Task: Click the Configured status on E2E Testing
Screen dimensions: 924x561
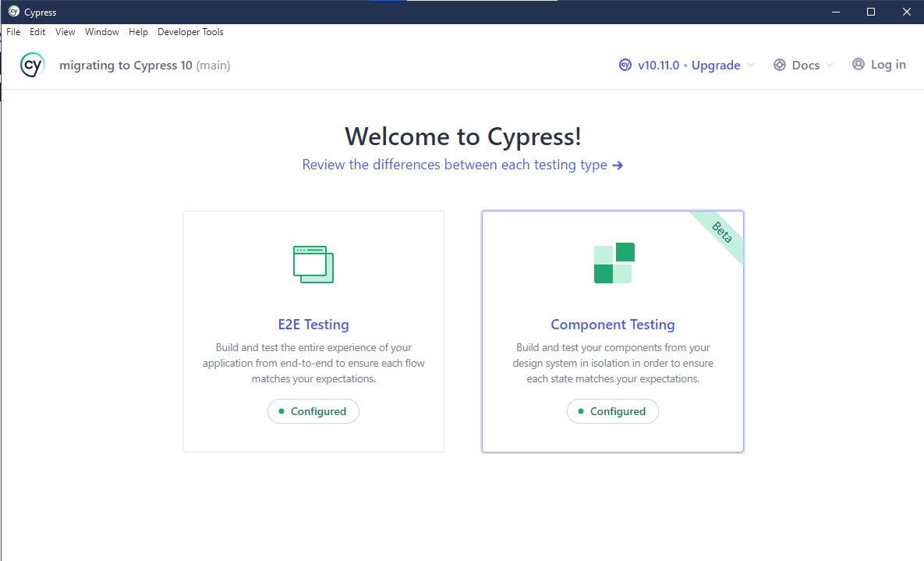Action: tap(313, 410)
